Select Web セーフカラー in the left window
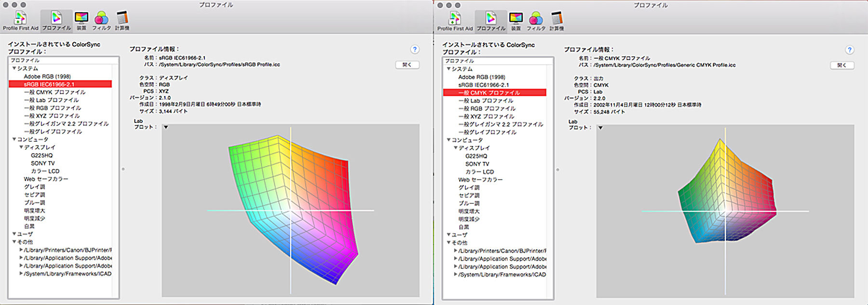The image size is (868, 305). [46, 179]
